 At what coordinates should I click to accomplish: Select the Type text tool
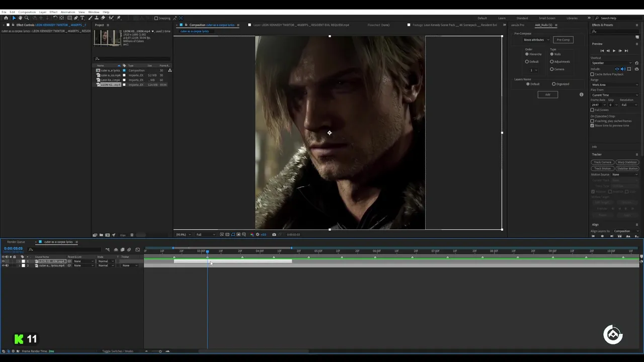coord(83,18)
